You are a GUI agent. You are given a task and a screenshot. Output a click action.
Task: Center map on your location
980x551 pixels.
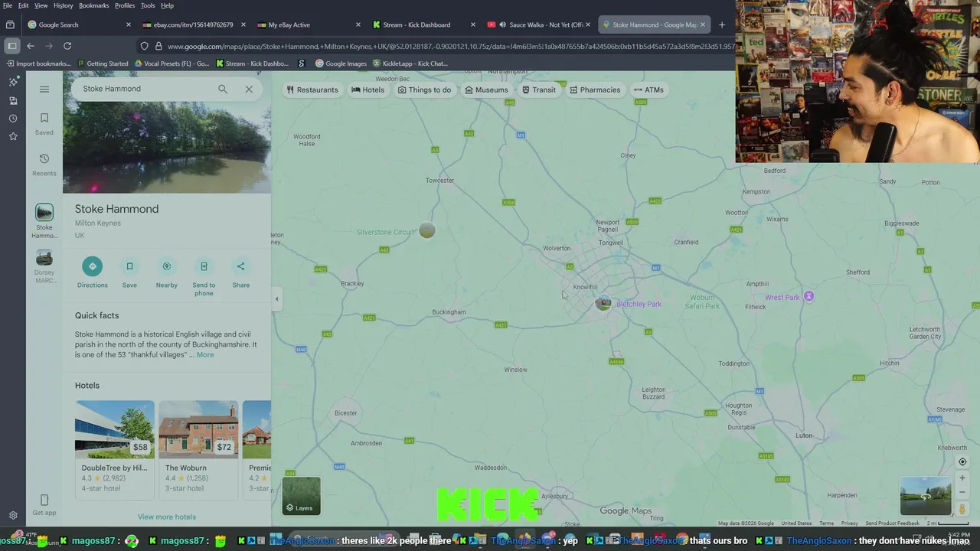tap(962, 461)
